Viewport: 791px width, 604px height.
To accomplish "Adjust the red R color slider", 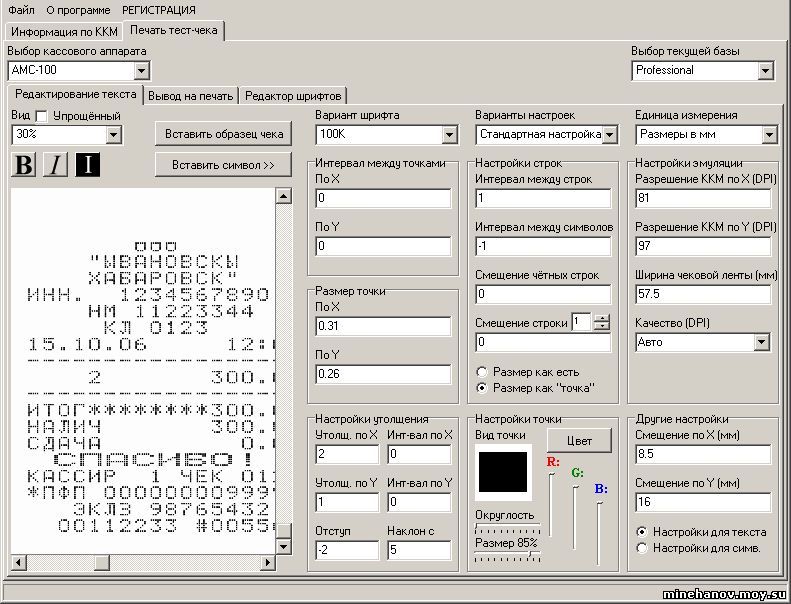I will [x=551, y=504].
